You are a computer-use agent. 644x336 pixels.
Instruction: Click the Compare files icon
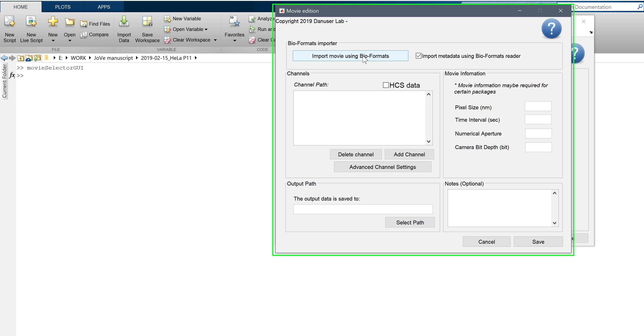pyautogui.click(x=84, y=35)
